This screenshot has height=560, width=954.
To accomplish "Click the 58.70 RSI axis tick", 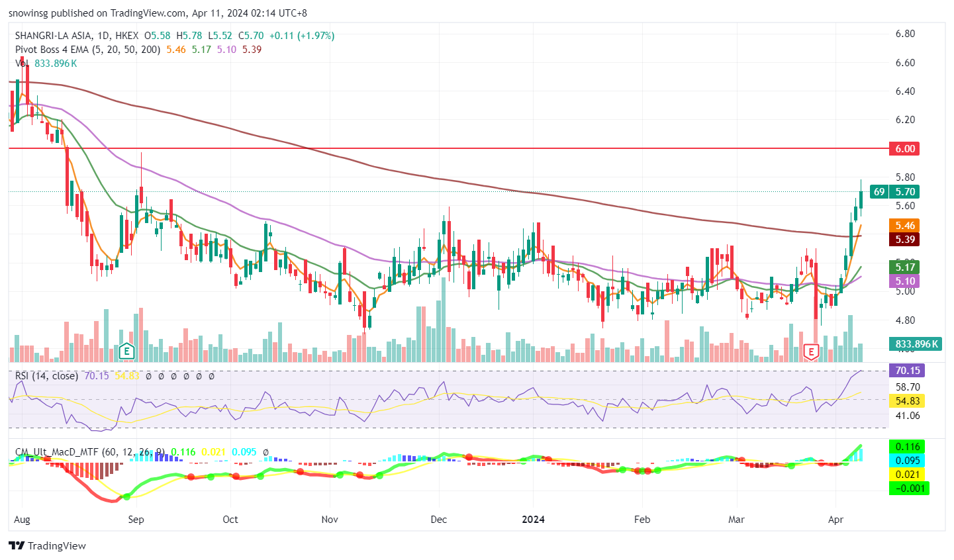I will point(908,387).
